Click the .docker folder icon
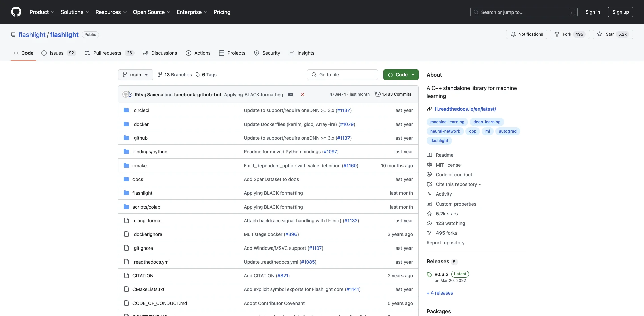The height and width of the screenshot is (316, 644). [126, 124]
